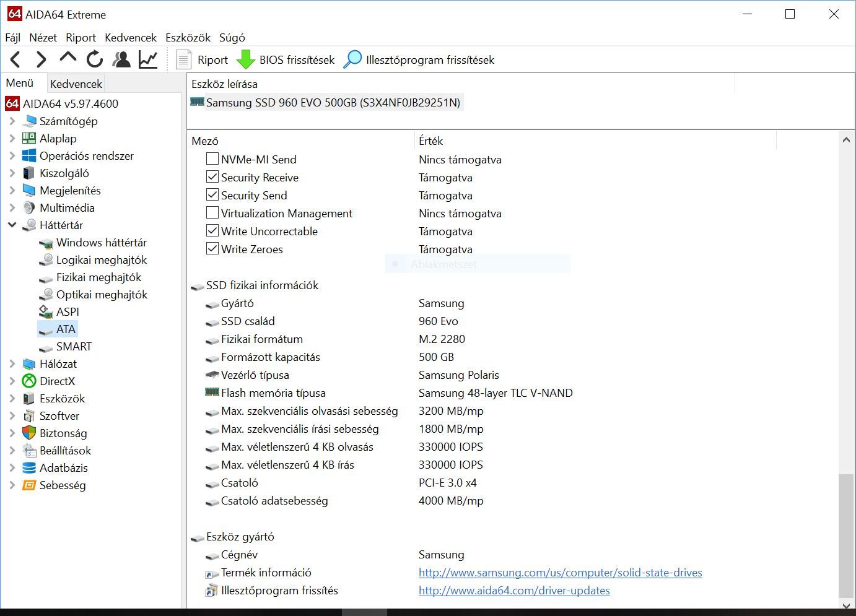Open the Nézet menu
This screenshot has width=856, height=616.
(43, 38)
